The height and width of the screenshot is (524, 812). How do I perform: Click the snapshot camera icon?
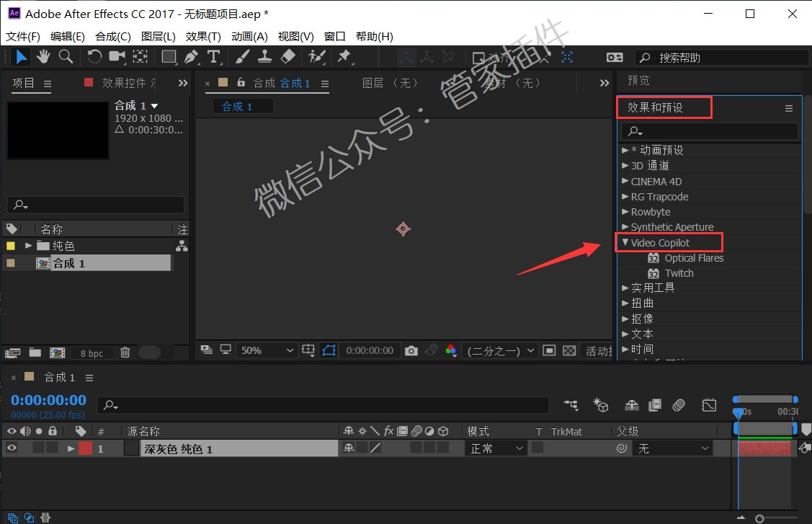point(411,351)
